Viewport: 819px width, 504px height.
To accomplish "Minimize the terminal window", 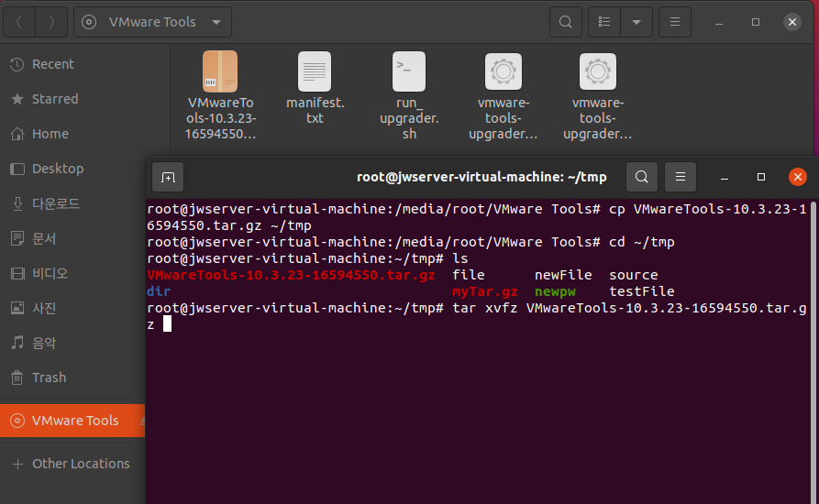I will point(724,178).
